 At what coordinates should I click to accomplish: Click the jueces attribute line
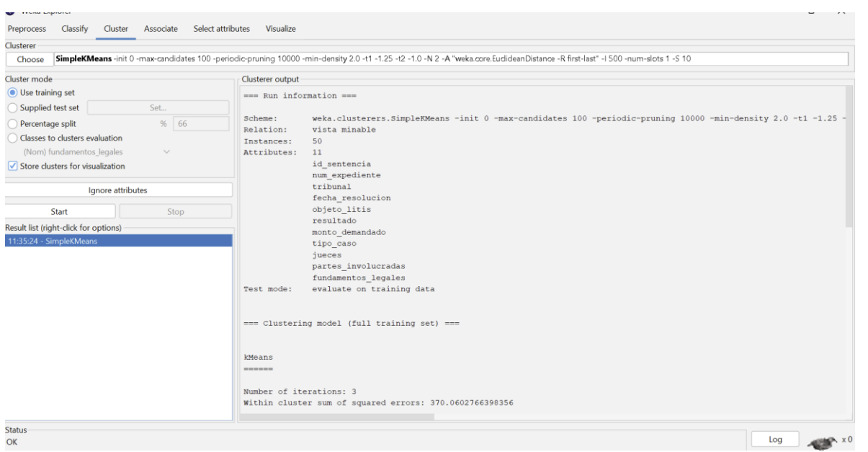(x=327, y=255)
